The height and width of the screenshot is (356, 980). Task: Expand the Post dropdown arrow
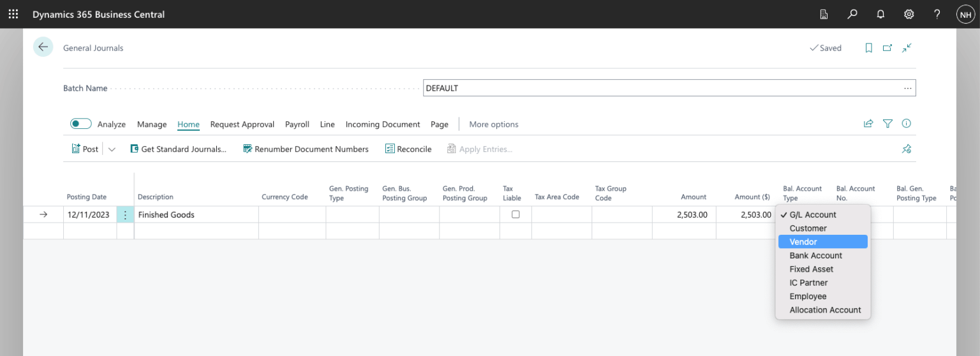click(112, 149)
